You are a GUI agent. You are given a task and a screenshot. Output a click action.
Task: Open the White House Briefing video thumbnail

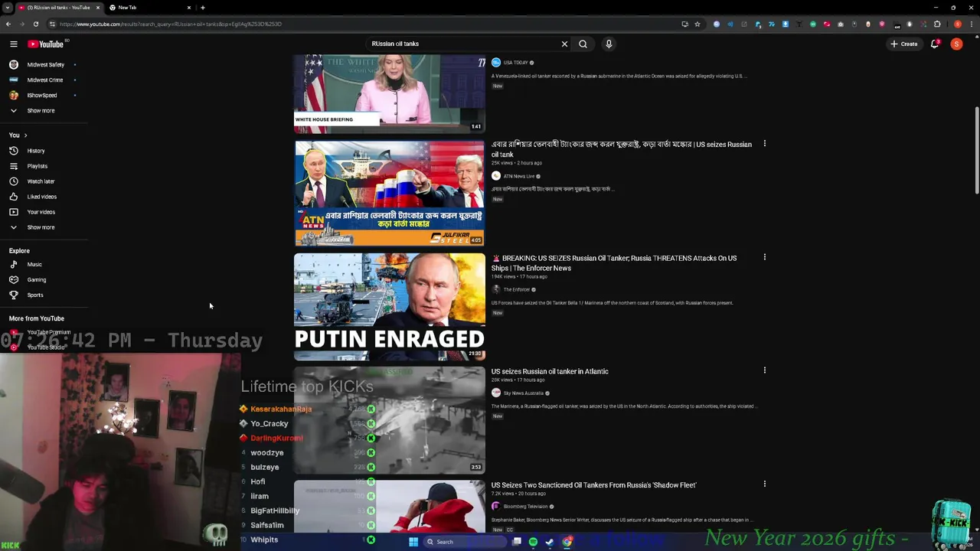click(x=389, y=93)
